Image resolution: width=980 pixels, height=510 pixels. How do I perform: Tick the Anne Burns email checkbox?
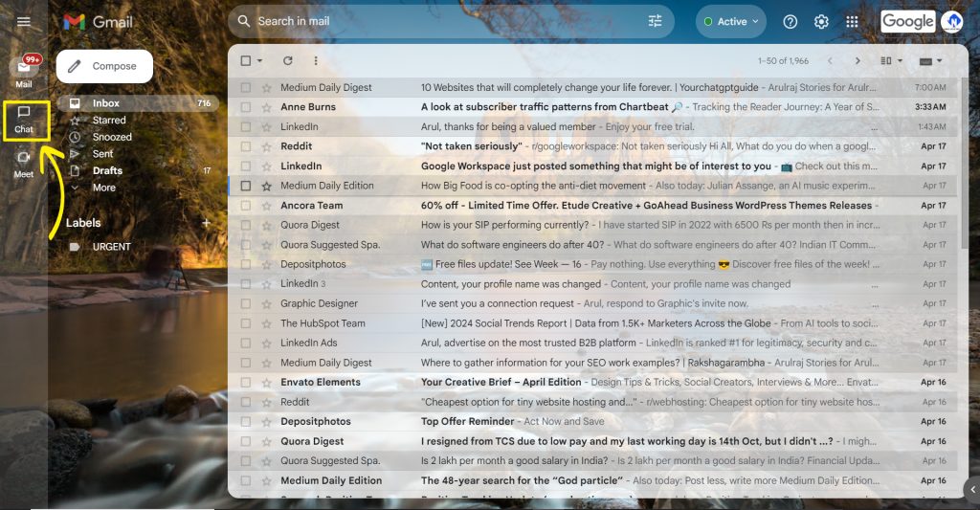246,107
